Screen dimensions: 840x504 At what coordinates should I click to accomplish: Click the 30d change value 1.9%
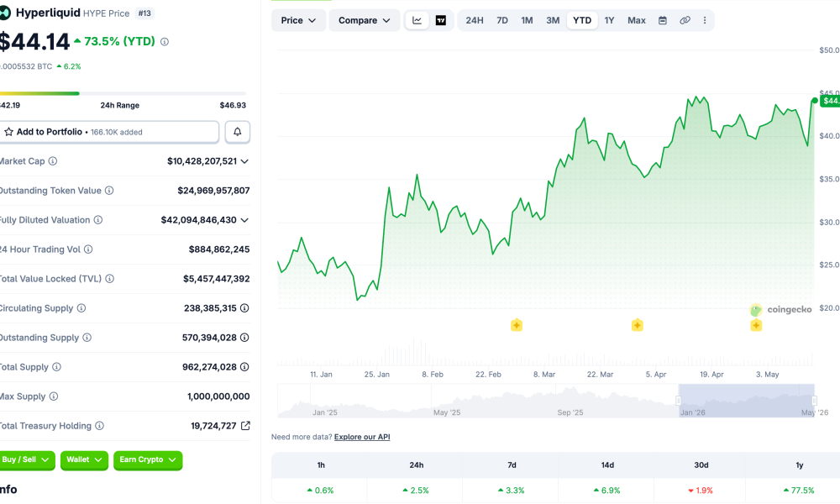click(701, 491)
